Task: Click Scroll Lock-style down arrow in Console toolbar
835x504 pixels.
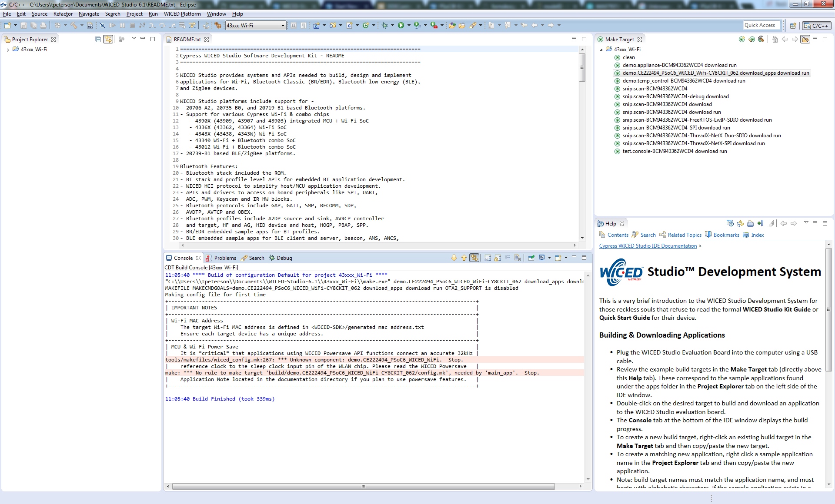Action: (454, 258)
